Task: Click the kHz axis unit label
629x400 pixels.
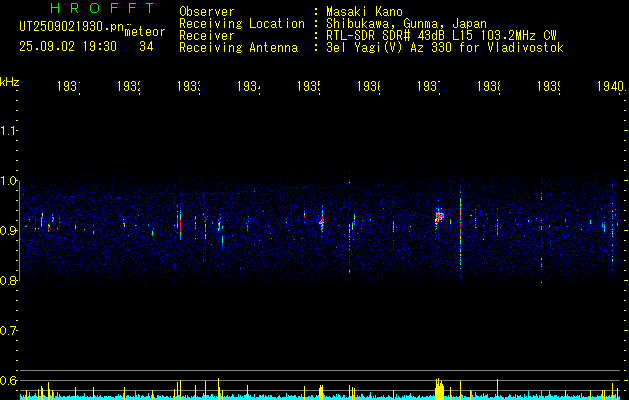Action: coord(10,82)
